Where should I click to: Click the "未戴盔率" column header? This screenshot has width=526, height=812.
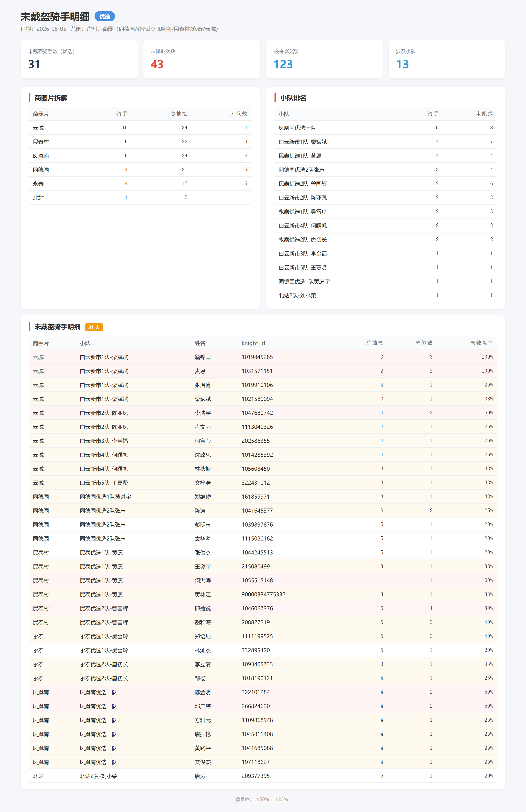[x=482, y=343]
